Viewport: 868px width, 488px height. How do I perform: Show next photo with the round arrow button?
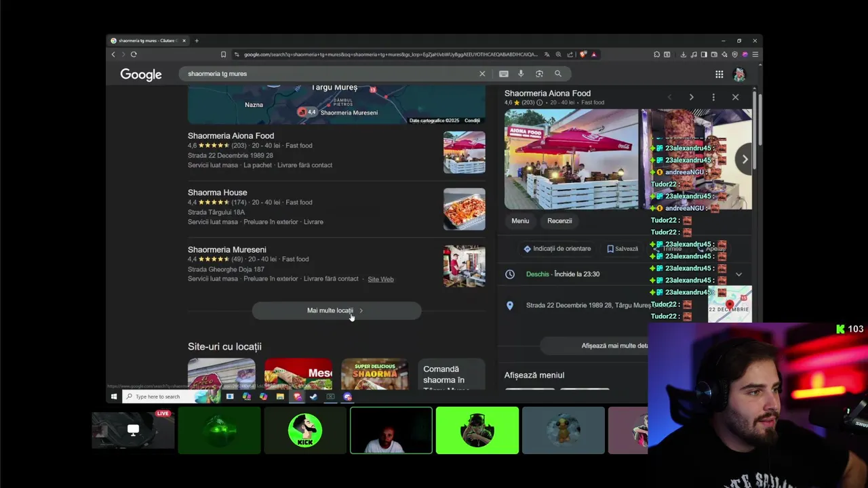745,159
